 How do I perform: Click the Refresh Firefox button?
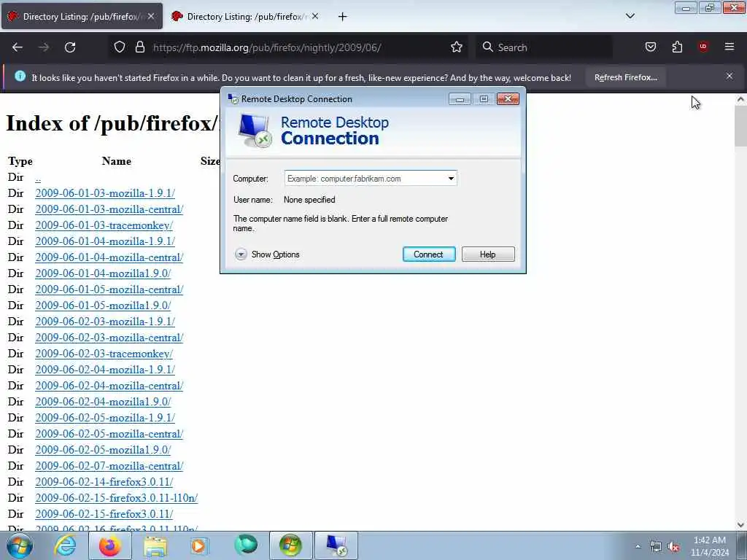click(x=625, y=77)
